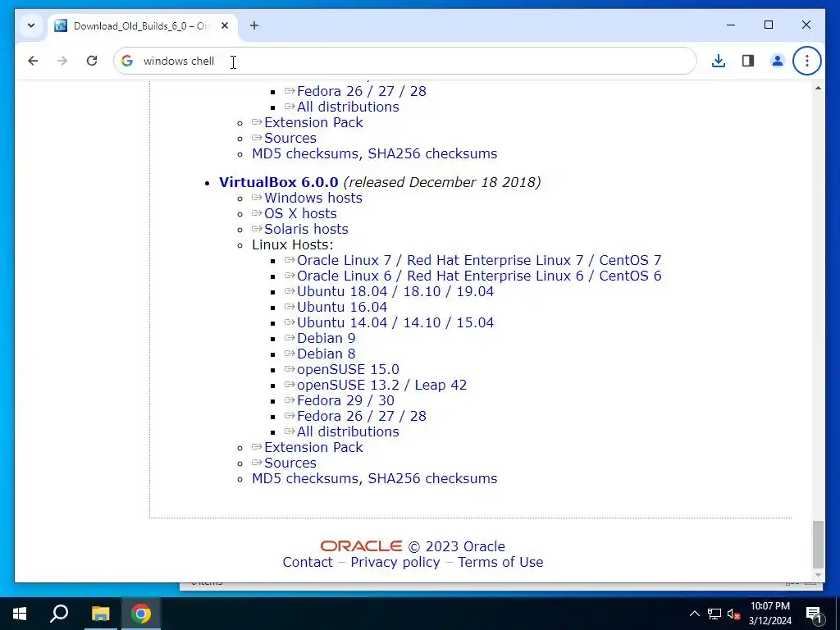Click Chrome icon in taskbar
The height and width of the screenshot is (630, 840).
coord(141,614)
